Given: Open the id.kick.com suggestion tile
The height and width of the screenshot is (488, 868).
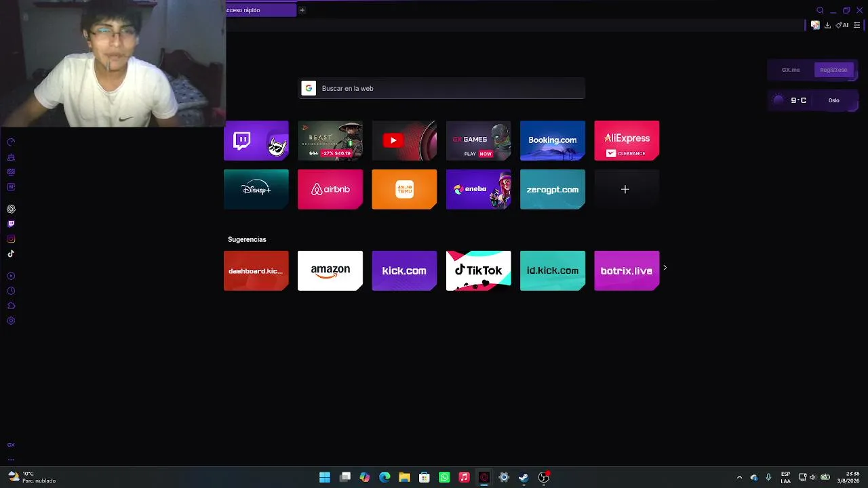Looking at the screenshot, I should (x=553, y=270).
